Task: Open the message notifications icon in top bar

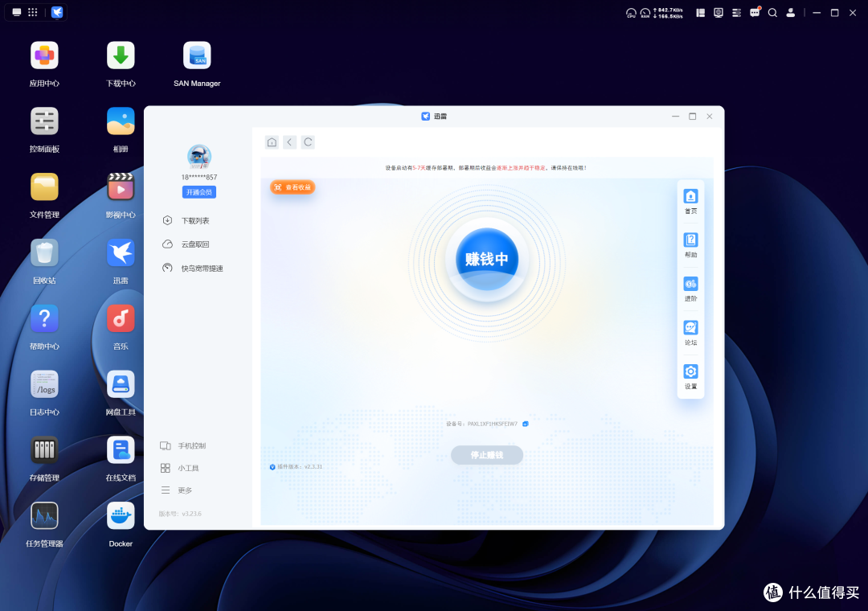Action: pos(755,13)
